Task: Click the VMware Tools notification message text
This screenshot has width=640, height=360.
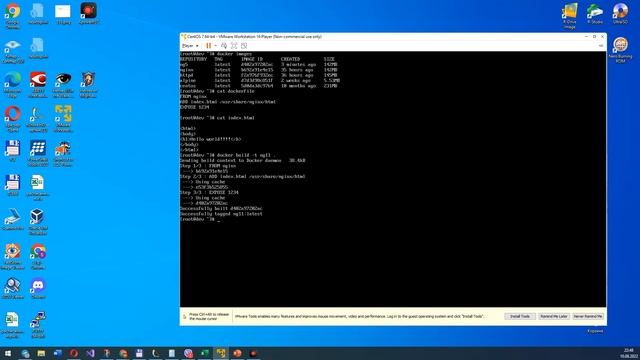Action: [x=359, y=316]
